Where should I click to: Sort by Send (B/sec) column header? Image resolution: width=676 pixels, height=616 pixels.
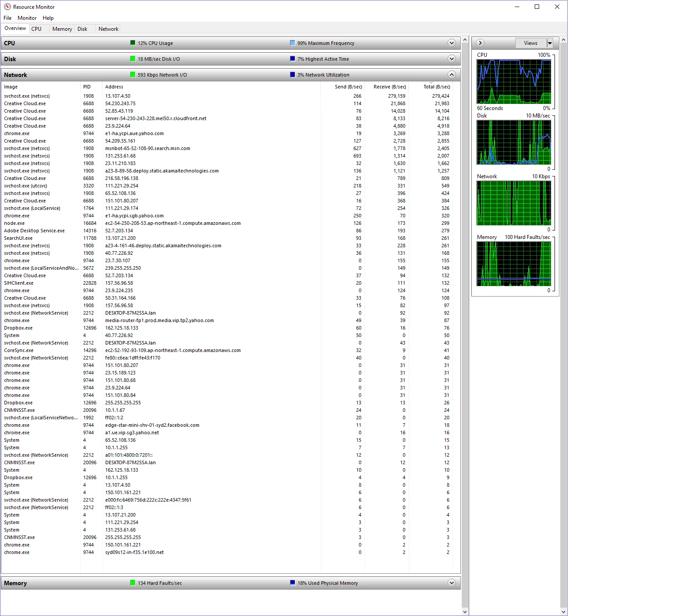[x=342, y=87]
